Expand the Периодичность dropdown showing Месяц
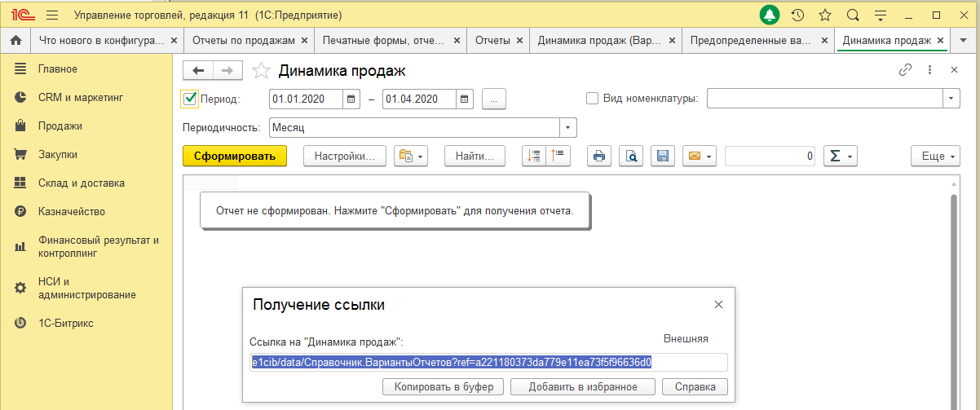 tap(567, 128)
